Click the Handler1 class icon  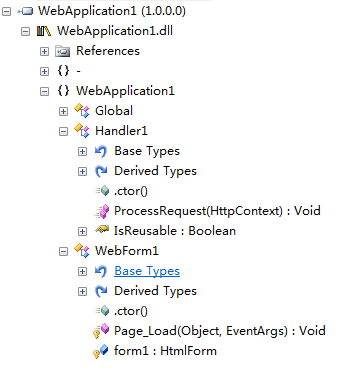tap(82, 131)
